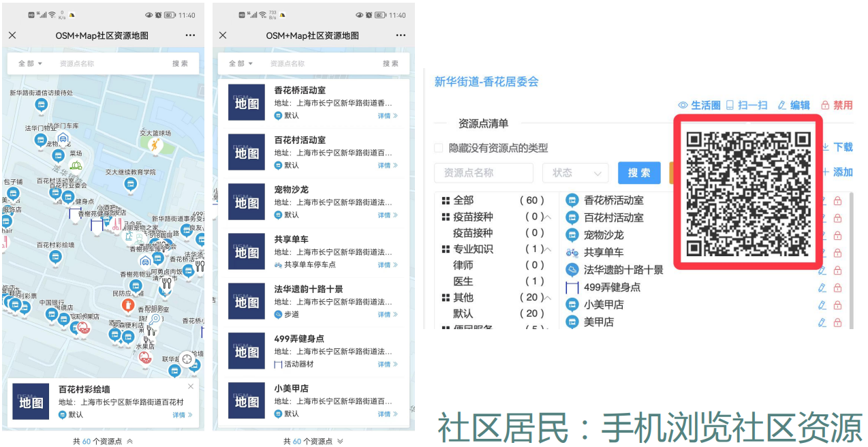Open the 全部 category dropdown on map phone
The height and width of the screenshot is (447, 868).
point(30,63)
